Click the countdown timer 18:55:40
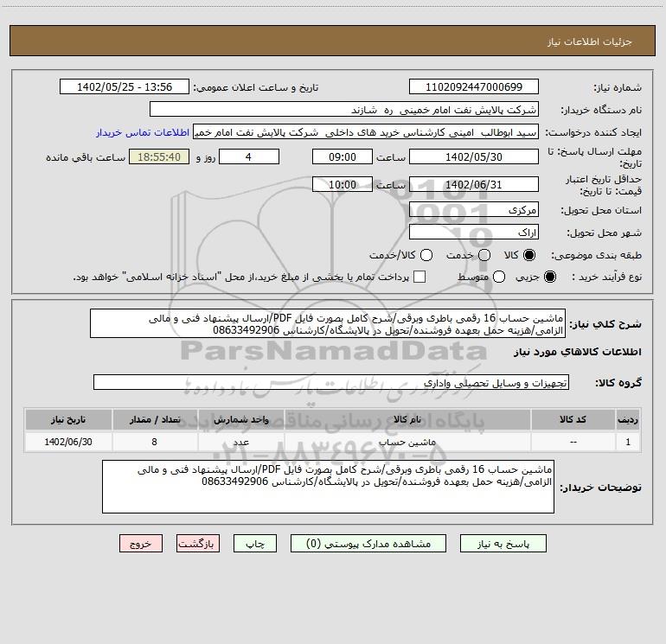This screenshot has width=666, height=644. pos(159,156)
